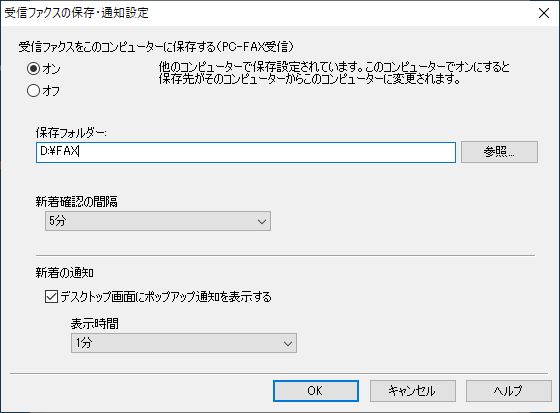This screenshot has height=413, width=560.
Task: Close the dialog with the X icon
Action: (x=544, y=13)
